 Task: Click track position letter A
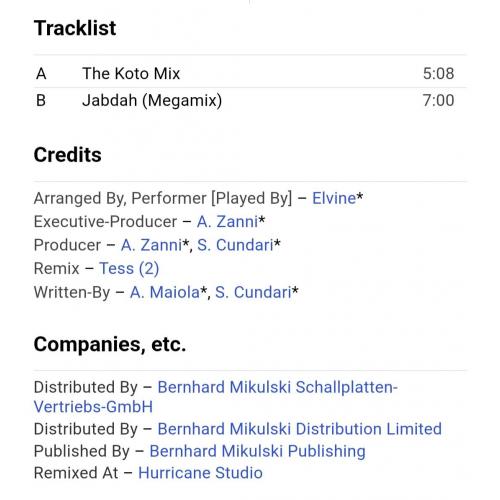coord(41,73)
